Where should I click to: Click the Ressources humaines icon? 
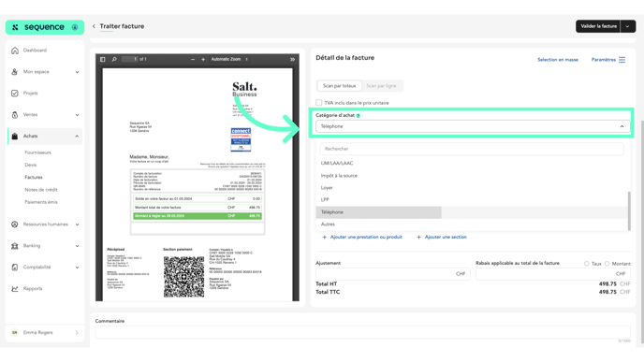click(x=15, y=224)
